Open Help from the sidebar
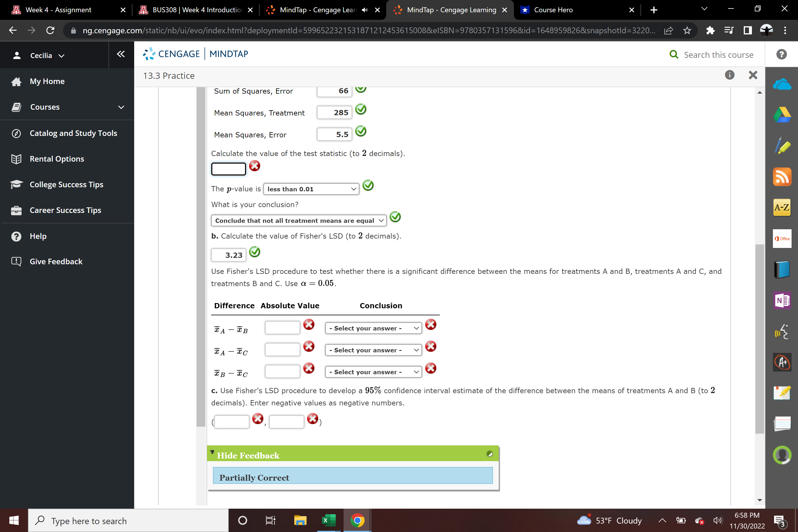Image resolution: width=798 pixels, height=532 pixels. pyautogui.click(x=38, y=236)
